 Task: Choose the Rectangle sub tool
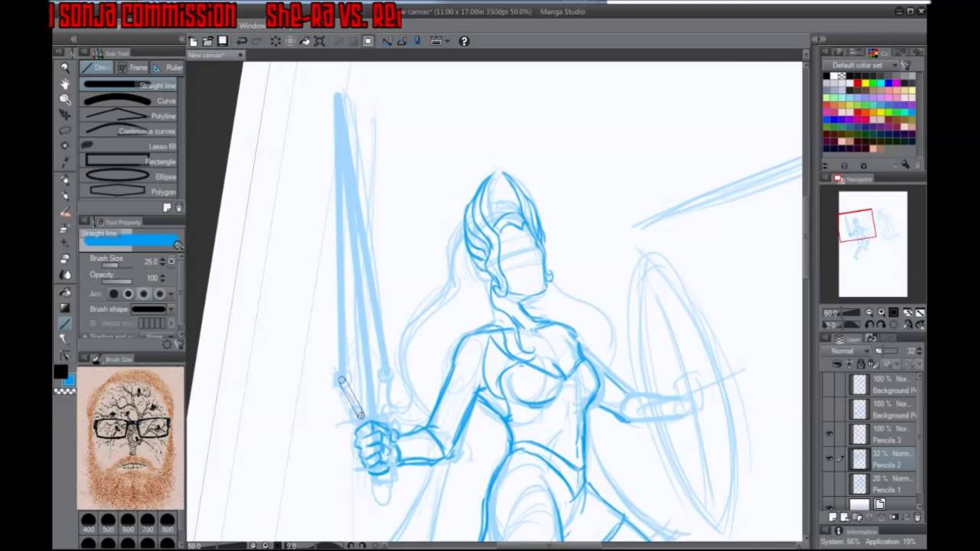point(130,161)
